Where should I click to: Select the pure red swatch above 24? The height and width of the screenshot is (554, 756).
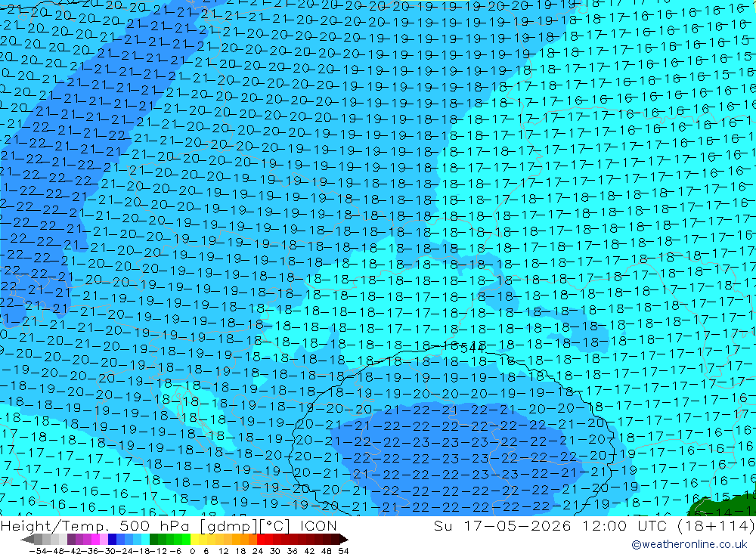(x=261, y=540)
